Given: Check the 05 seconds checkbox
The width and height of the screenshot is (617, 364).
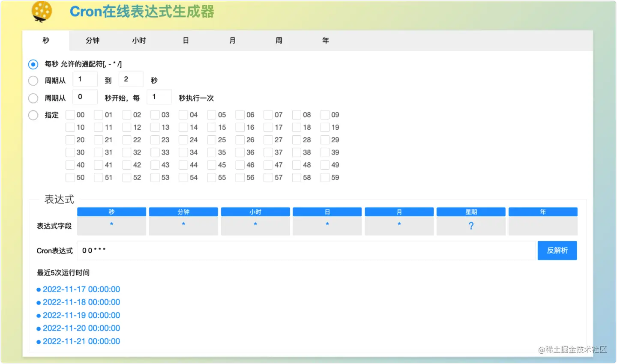Looking at the screenshot, I should tap(212, 115).
